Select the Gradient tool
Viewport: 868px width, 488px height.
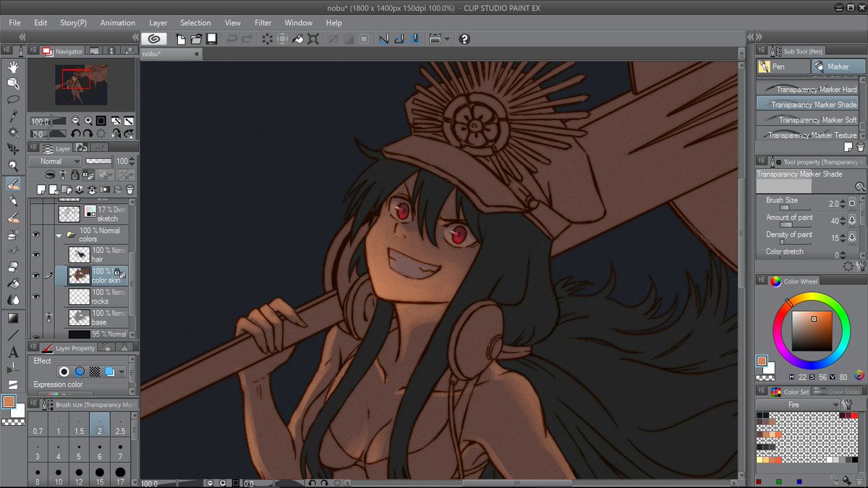[13, 317]
